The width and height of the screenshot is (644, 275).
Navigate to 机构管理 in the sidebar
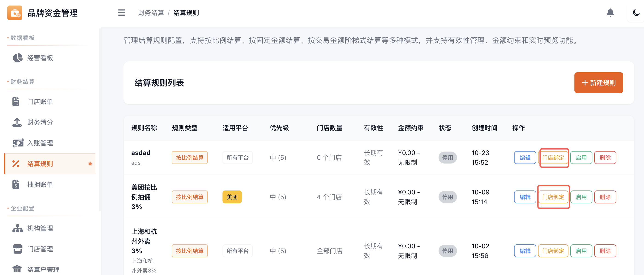click(x=40, y=228)
